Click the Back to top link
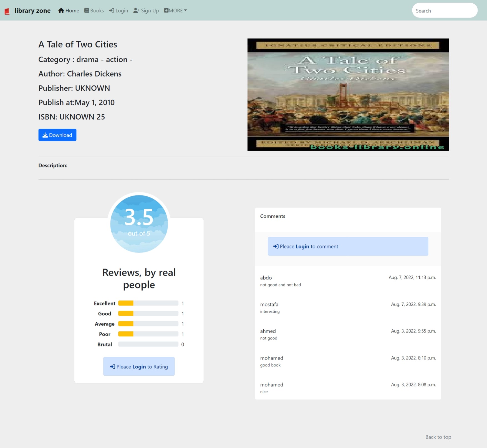This screenshot has width=487, height=448. point(438,437)
